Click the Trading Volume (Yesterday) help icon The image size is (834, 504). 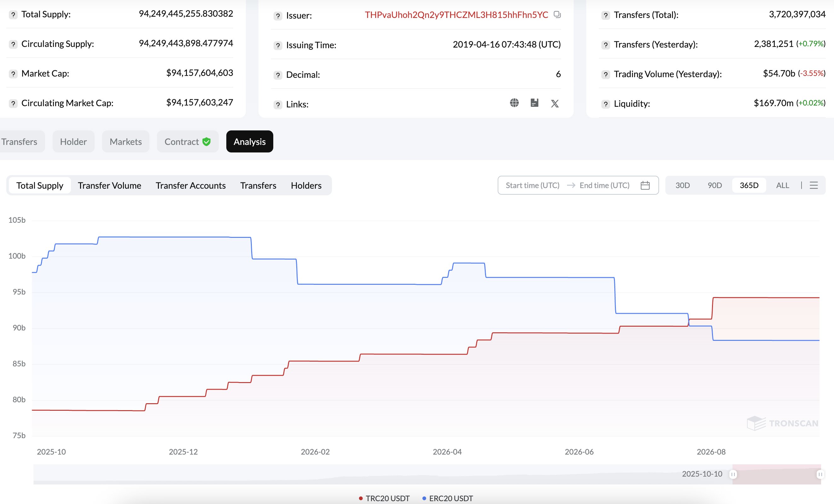606,74
